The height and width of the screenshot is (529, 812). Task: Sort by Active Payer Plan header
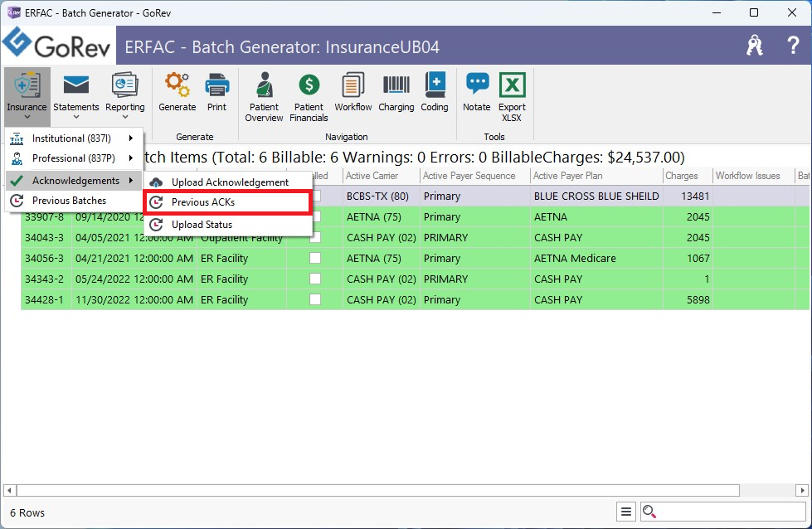[596, 176]
